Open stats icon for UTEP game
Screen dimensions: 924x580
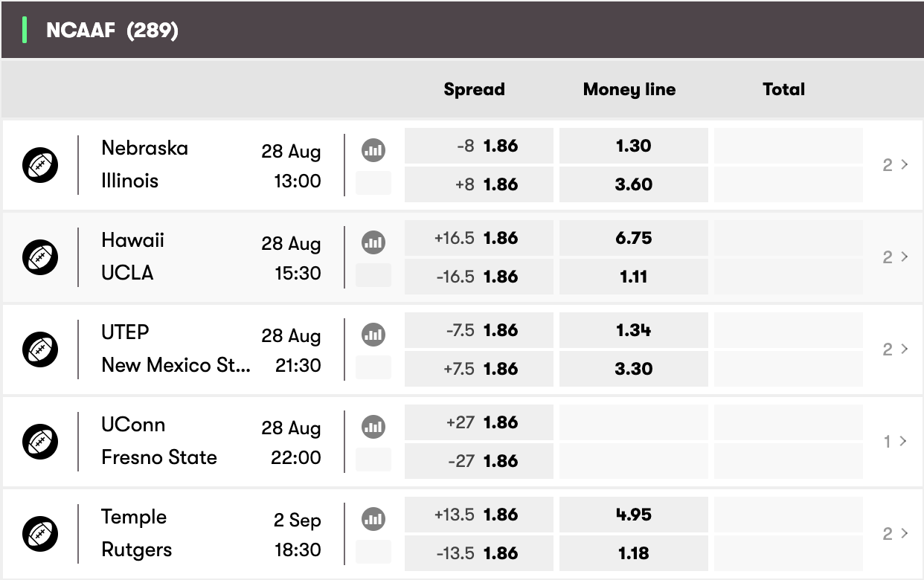pyautogui.click(x=373, y=335)
